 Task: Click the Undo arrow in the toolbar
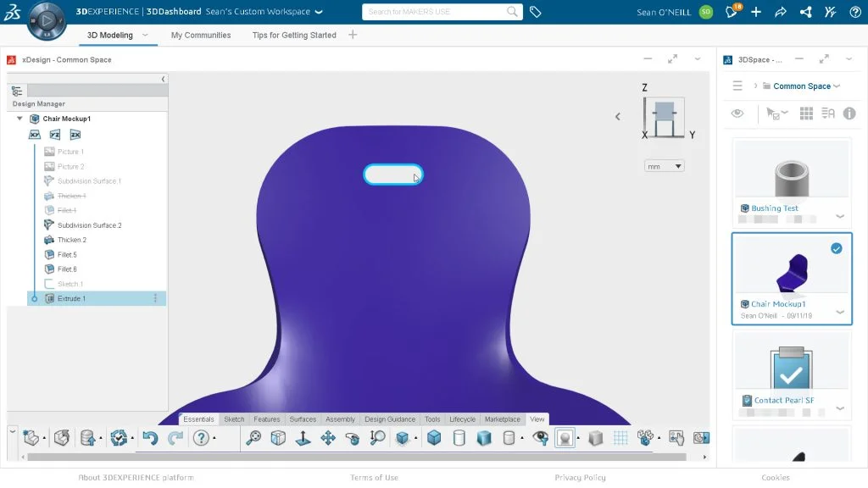click(150, 438)
